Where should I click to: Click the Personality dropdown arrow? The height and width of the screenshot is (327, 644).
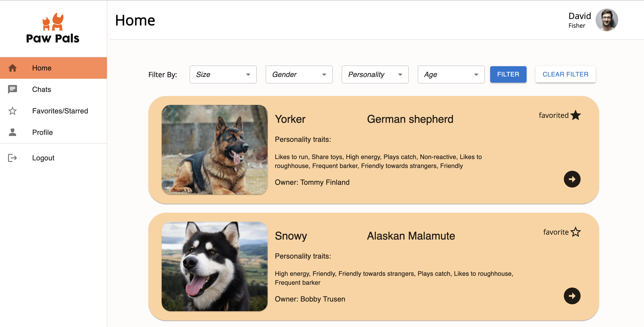coord(400,74)
